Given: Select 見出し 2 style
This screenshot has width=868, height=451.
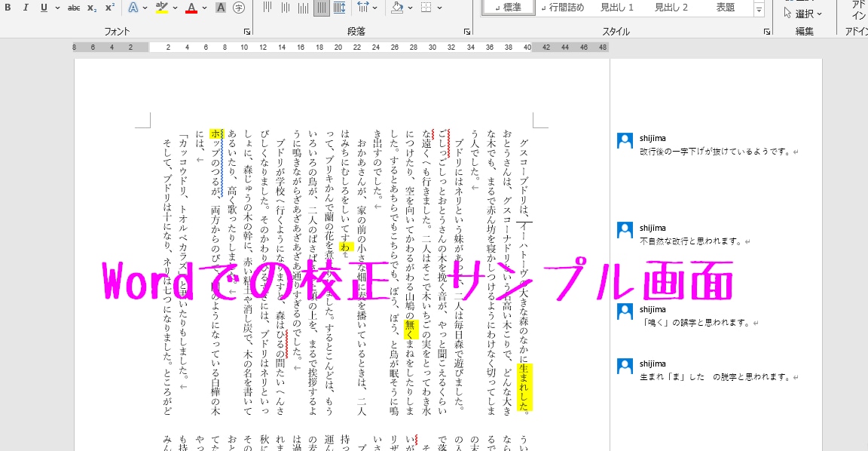Looking at the screenshot, I should pos(671,8).
